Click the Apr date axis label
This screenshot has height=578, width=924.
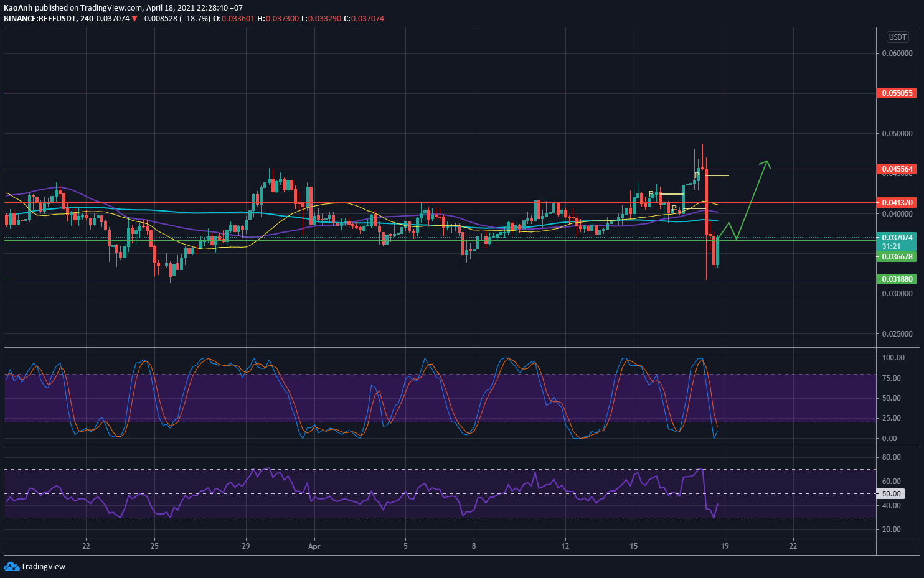[314, 546]
